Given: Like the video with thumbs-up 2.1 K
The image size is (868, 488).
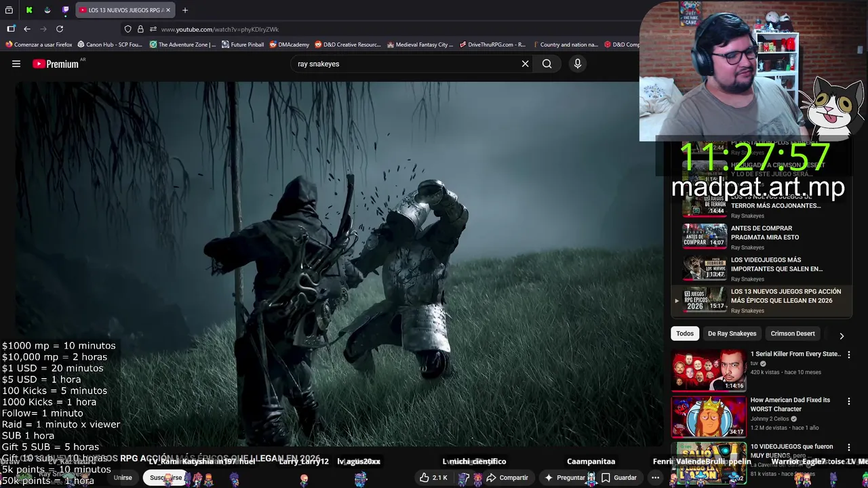Looking at the screenshot, I should click(434, 478).
